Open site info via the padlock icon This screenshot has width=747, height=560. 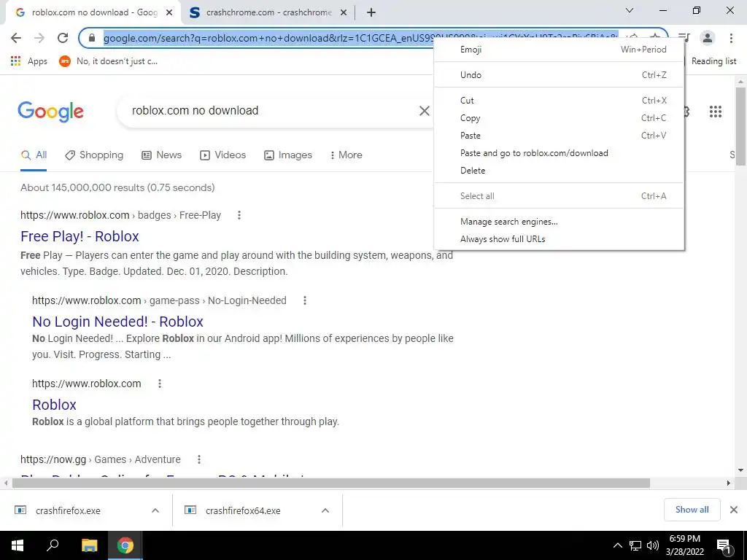click(92, 38)
